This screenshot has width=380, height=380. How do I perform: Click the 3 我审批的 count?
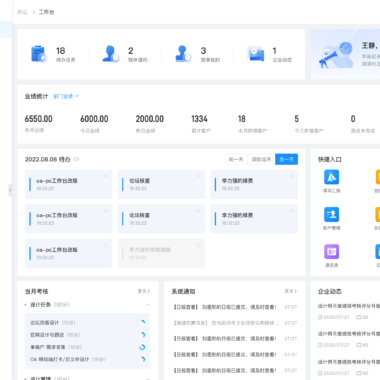click(x=203, y=51)
